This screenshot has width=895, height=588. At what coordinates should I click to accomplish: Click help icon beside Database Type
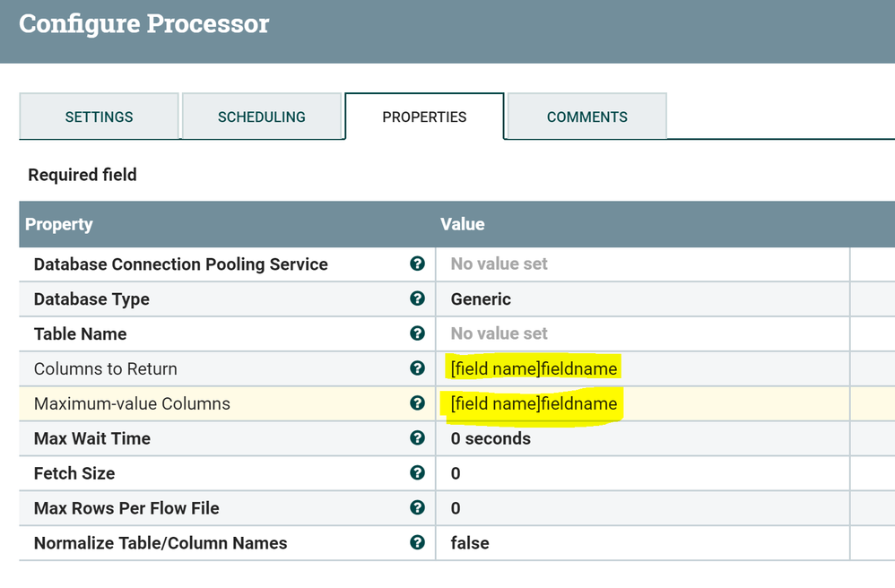pyautogui.click(x=417, y=298)
